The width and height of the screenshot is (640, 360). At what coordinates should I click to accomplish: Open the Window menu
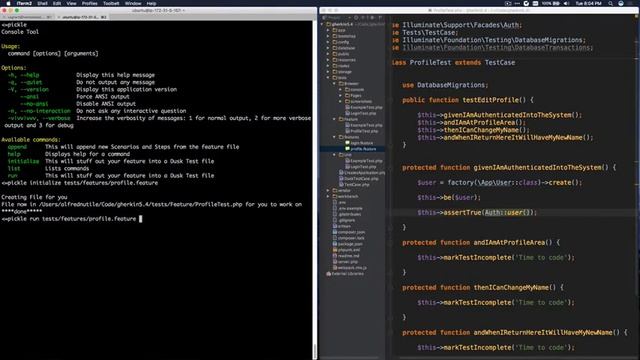133,3
